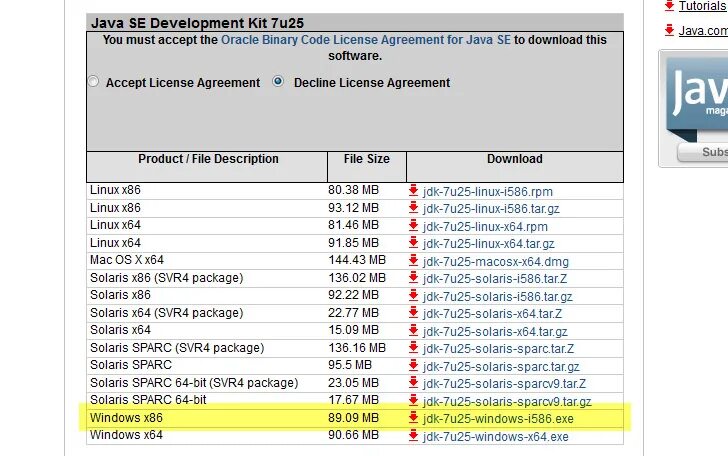728x456 pixels.
Task: Click the red arrow icon beside Java.com
Action: pyautogui.click(x=669, y=30)
